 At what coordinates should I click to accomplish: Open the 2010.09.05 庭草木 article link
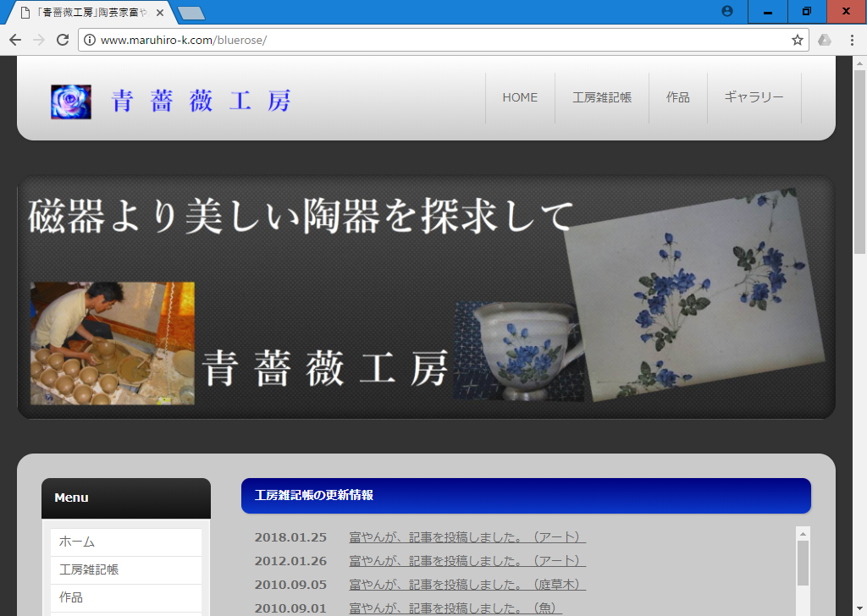467,585
